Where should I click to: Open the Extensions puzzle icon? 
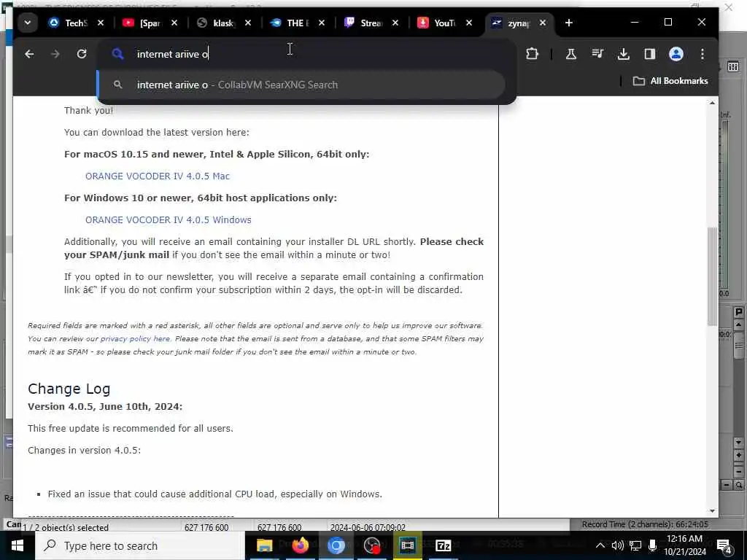(532, 54)
